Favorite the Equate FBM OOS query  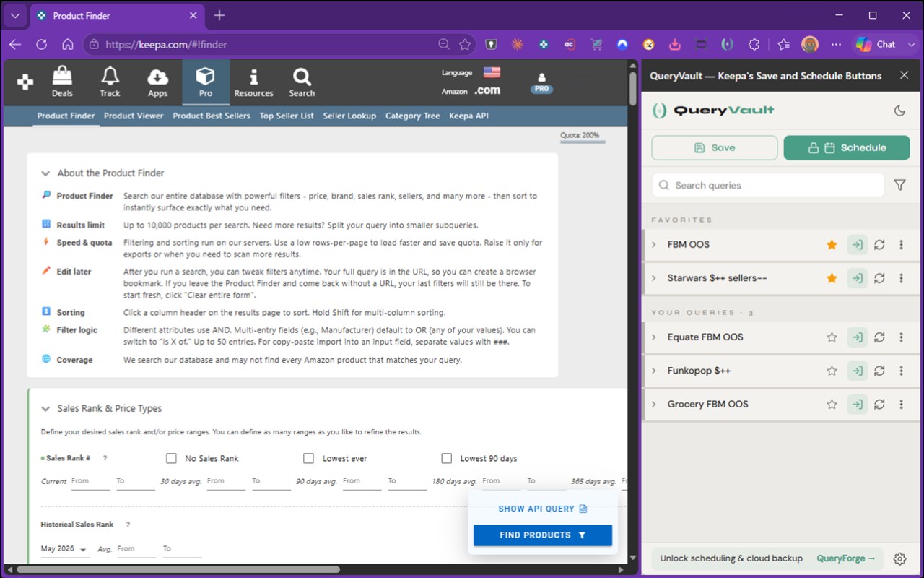tap(832, 337)
